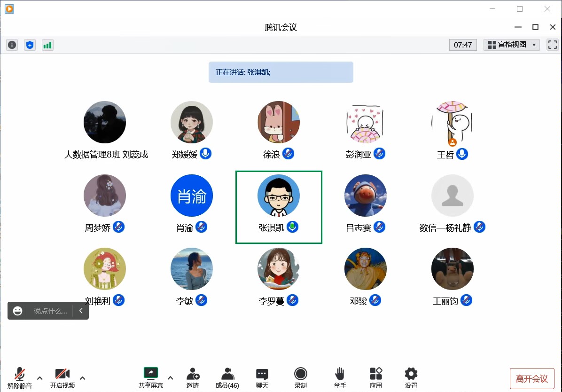Select 王哲 participant avatar

[x=453, y=122]
